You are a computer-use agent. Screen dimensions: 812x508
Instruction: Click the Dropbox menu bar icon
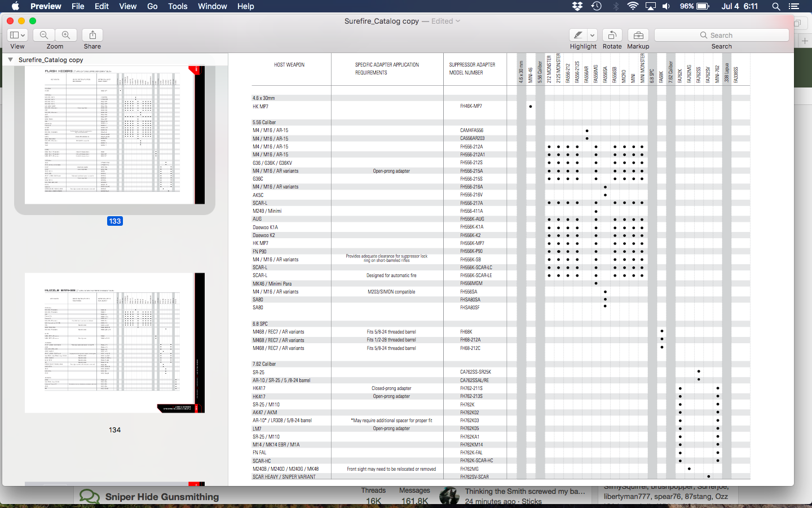pyautogui.click(x=577, y=6)
